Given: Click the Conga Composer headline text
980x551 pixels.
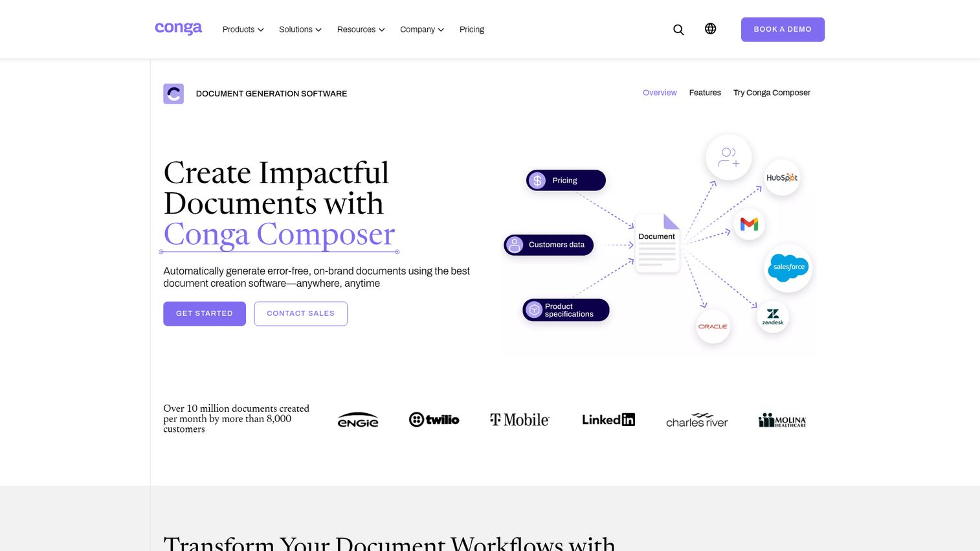Looking at the screenshot, I should pos(280,234).
